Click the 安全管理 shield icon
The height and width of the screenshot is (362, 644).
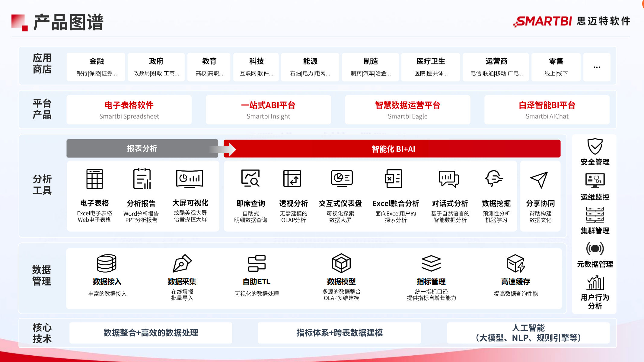coord(595,147)
